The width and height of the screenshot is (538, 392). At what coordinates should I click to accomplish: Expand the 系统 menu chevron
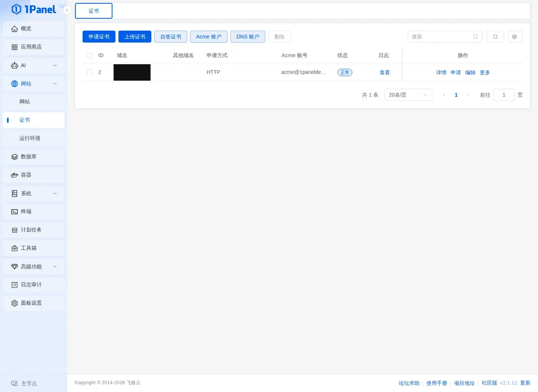point(55,193)
